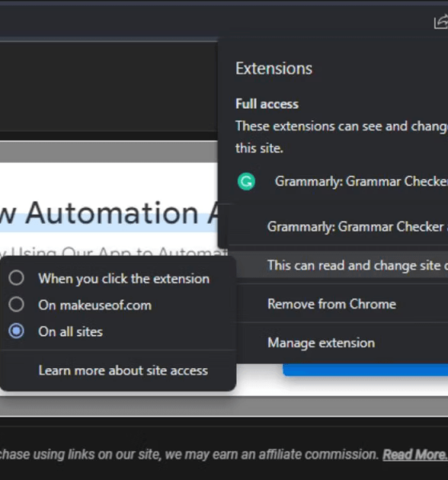Click the "Automation" article headline text
The width and height of the screenshot is (448, 480).
[112, 213]
